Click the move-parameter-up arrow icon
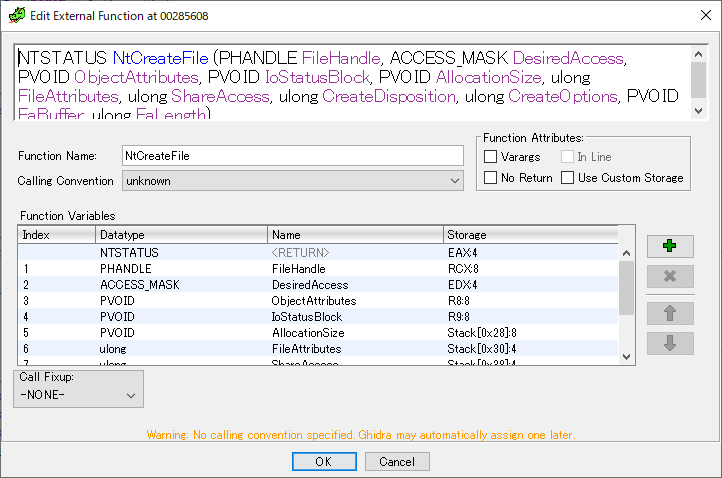This screenshot has height=478, width=722. point(670,314)
